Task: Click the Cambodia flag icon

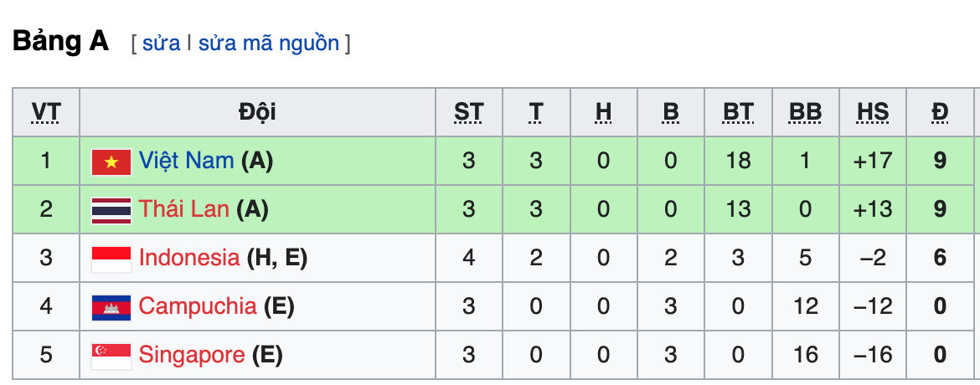Action: point(111,307)
